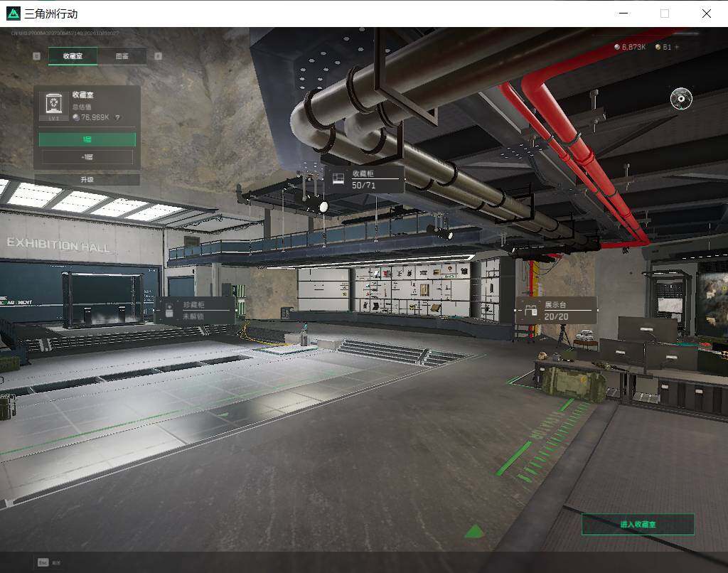
Task: Add more gold currency with plus icon
Action: [x=677, y=47]
